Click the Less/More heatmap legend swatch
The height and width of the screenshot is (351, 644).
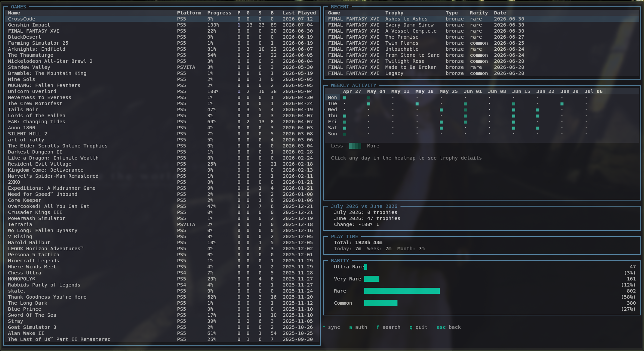tap(355, 146)
